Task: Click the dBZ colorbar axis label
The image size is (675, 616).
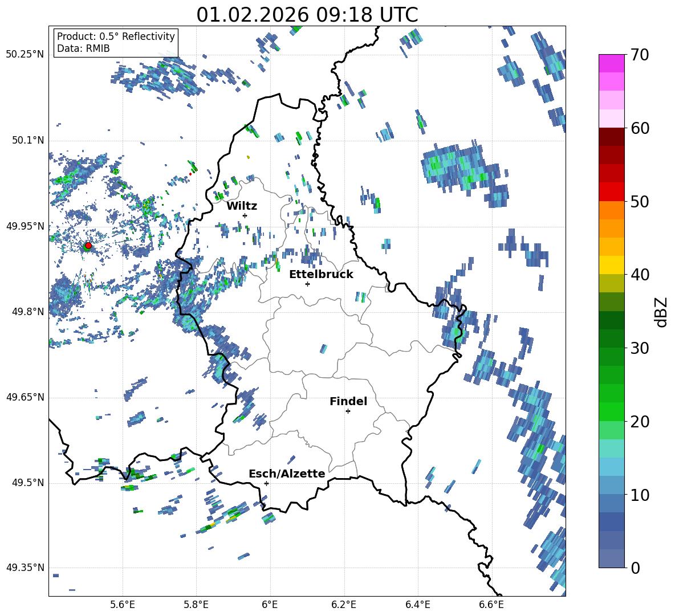Action: 661,312
